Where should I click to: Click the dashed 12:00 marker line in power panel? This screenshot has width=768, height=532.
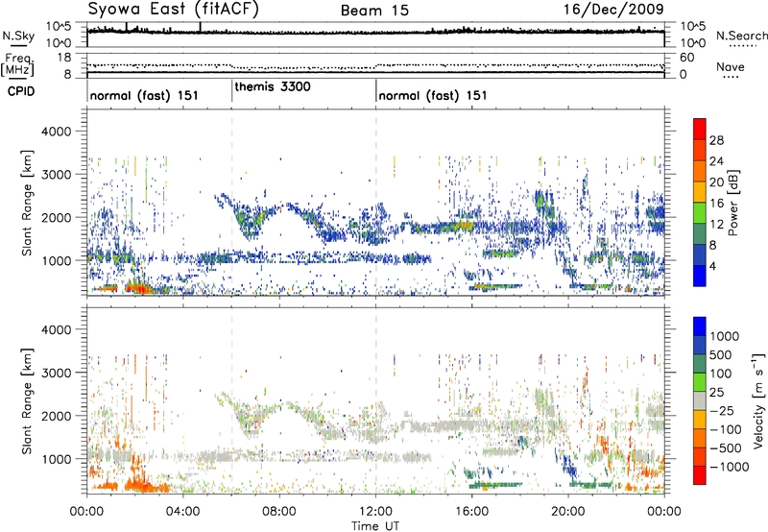(x=375, y=202)
